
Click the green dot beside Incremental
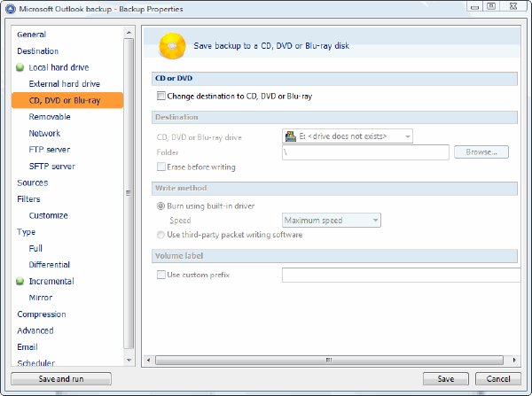pyautogui.click(x=20, y=281)
